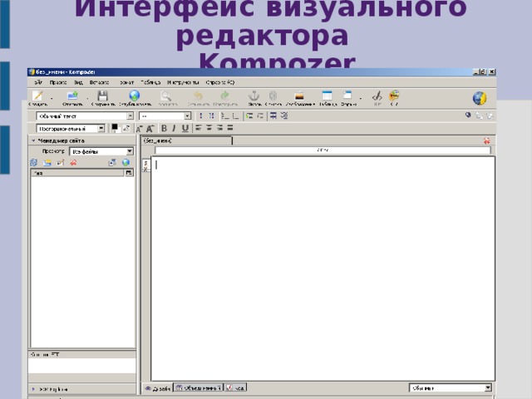The height and width of the screenshot is (399, 532).
Task: Click the CSS editor palette icon
Action: click(x=394, y=96)
